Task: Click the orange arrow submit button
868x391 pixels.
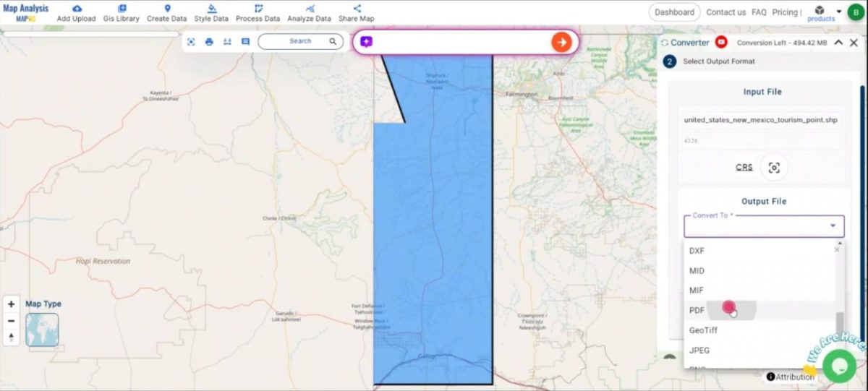Action: (x=561, y=42)
